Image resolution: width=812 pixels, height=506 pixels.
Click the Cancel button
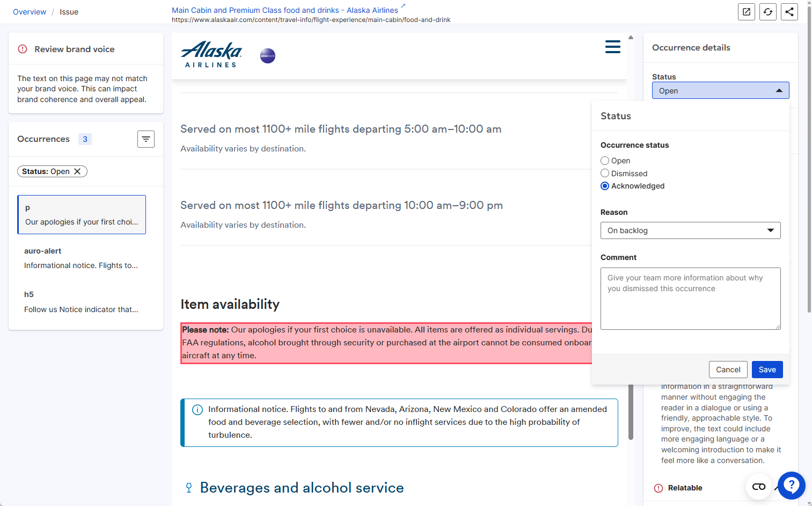(728, 370)
